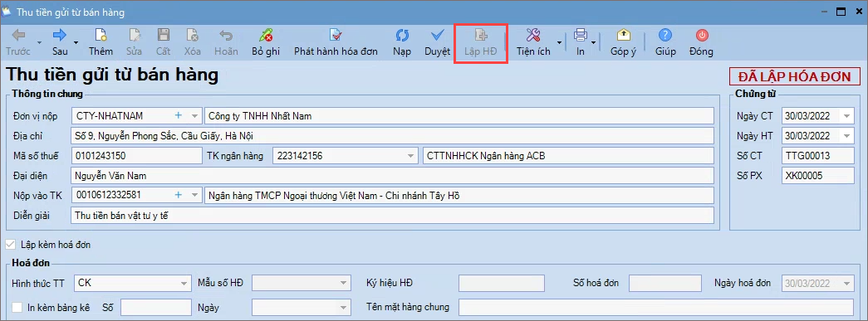Close form with Đóng power icon
The height and width of the screenshot is (321, 868).
pyautogui.click(x=701, y=42)
